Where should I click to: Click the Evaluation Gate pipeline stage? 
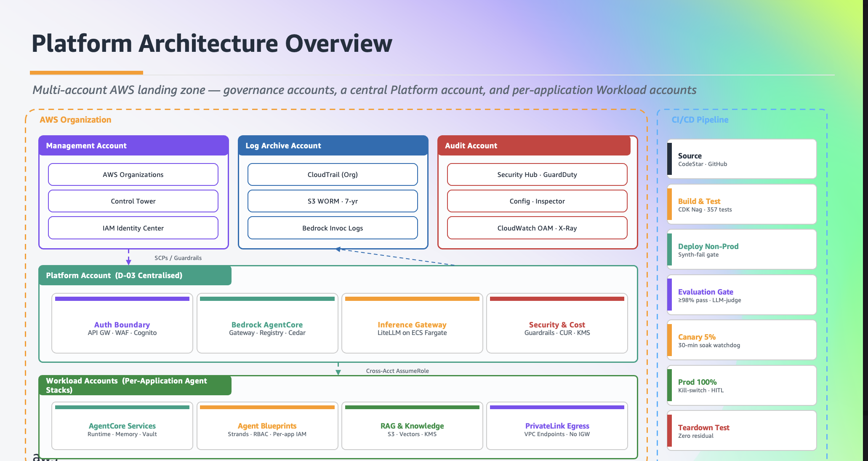pyautogui.click(x=742, y=295)
